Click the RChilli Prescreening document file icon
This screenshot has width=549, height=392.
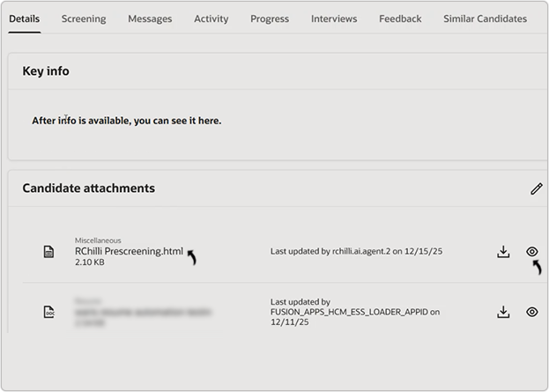(x=49, y=252)
